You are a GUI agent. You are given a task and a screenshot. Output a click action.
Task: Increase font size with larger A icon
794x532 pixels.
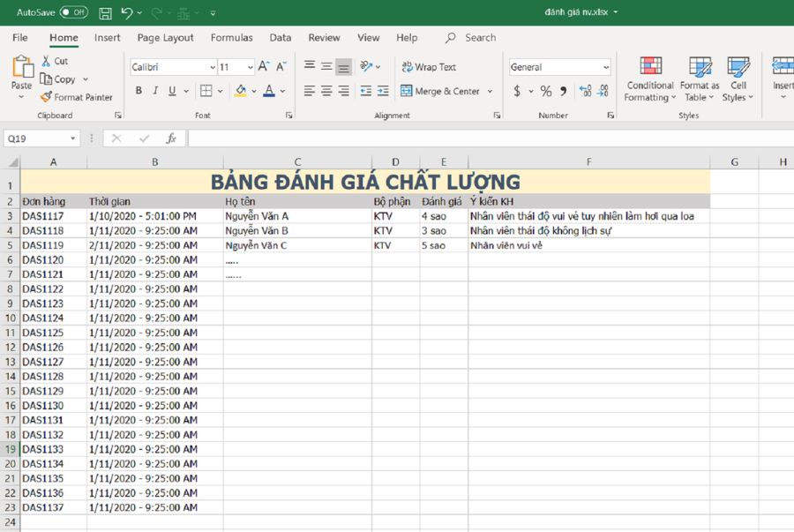pyautogui.click(x=264, y=66)
